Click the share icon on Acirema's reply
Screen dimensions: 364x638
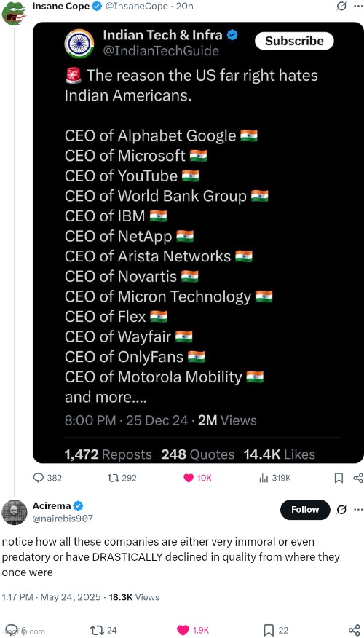[354, 630]
